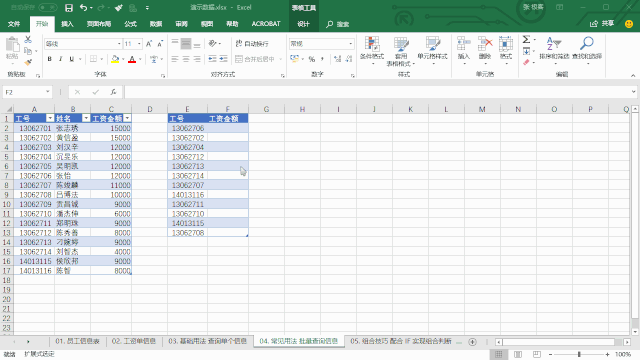Click the Format Painter brush
Screen dimensions: 640x360
point(28,62)
